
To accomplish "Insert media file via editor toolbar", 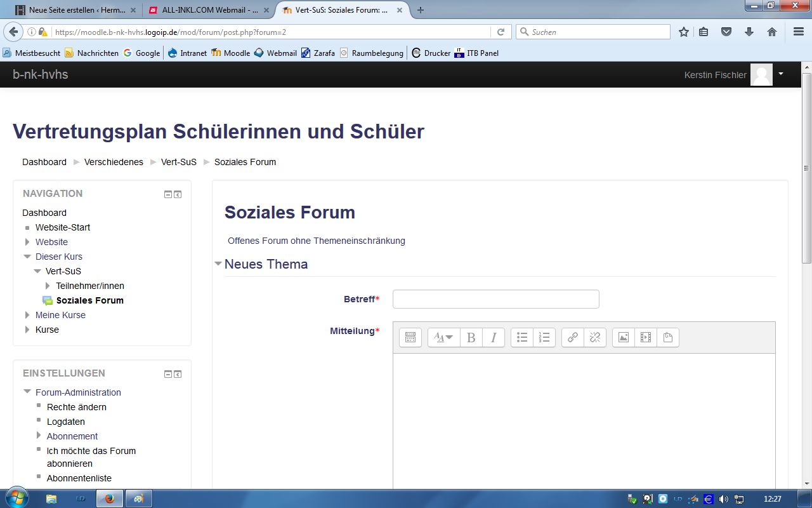I will click(646, 338).
